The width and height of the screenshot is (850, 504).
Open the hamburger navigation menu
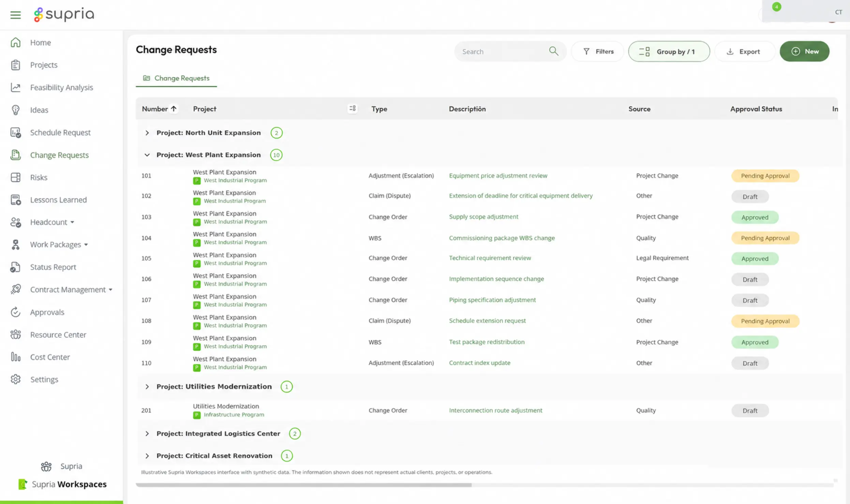(x=15, y=15)
